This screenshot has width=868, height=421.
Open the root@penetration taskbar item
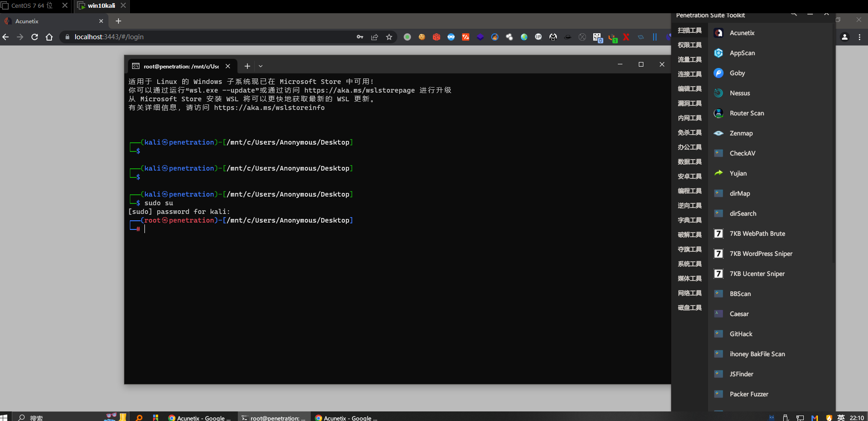click(274, 417)
